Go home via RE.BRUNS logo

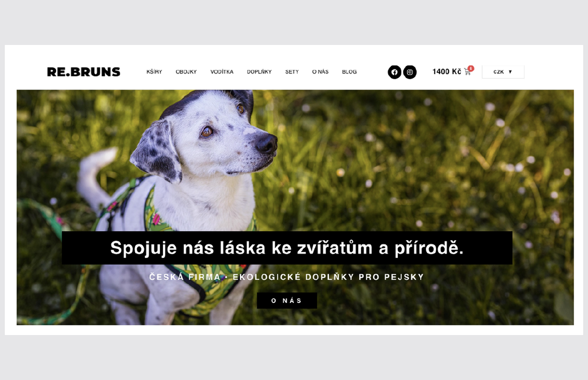click(x=83, y=72)
